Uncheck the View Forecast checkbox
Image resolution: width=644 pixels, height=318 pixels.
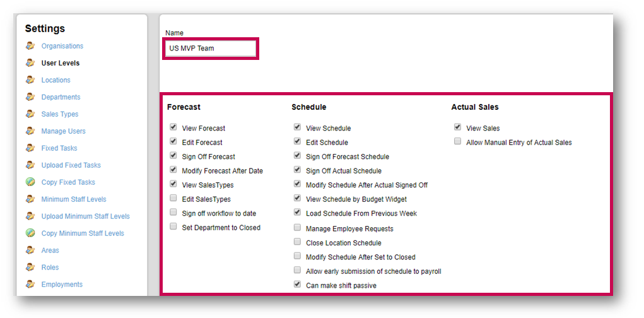pos(173,127)
